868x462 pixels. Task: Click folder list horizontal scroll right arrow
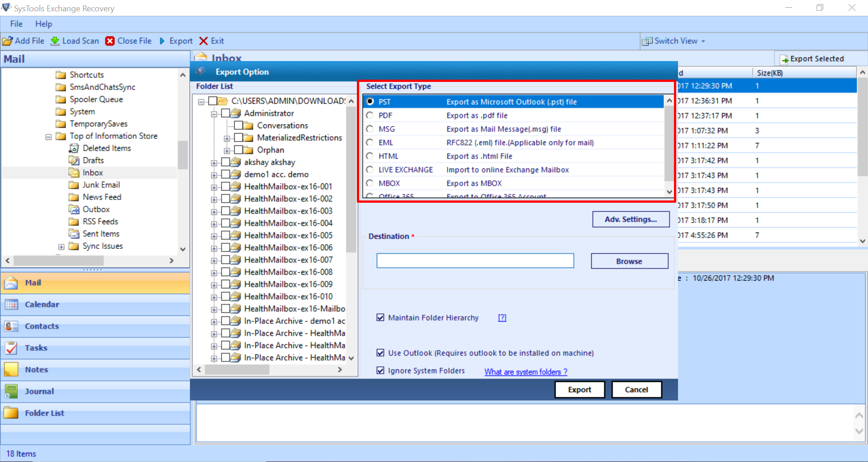click(340, 370)
